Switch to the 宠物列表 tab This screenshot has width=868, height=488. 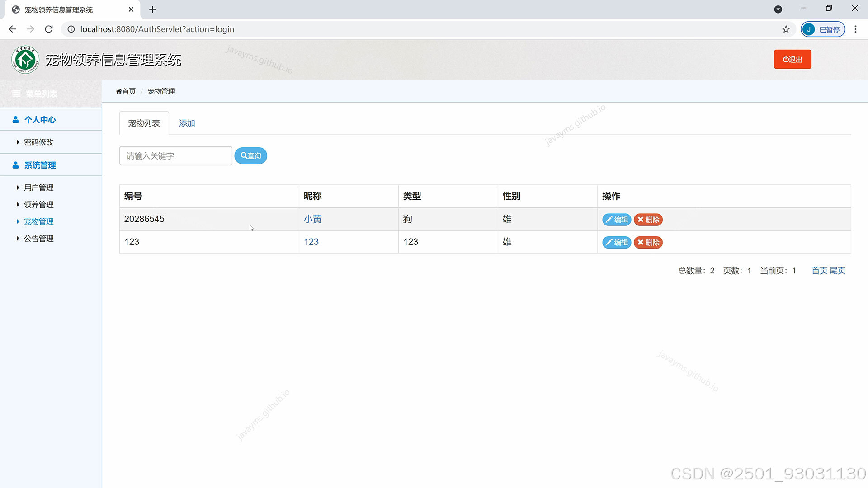pyautogui.click(x=144, y=123)
